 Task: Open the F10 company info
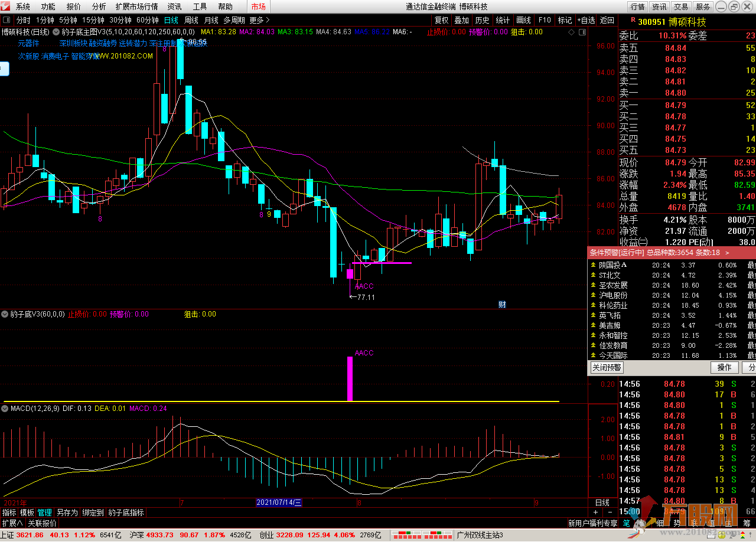click(545, 20)
